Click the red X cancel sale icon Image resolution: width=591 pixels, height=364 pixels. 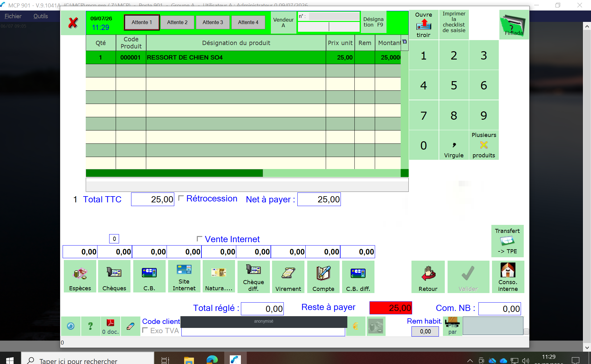tap(73, 23)
